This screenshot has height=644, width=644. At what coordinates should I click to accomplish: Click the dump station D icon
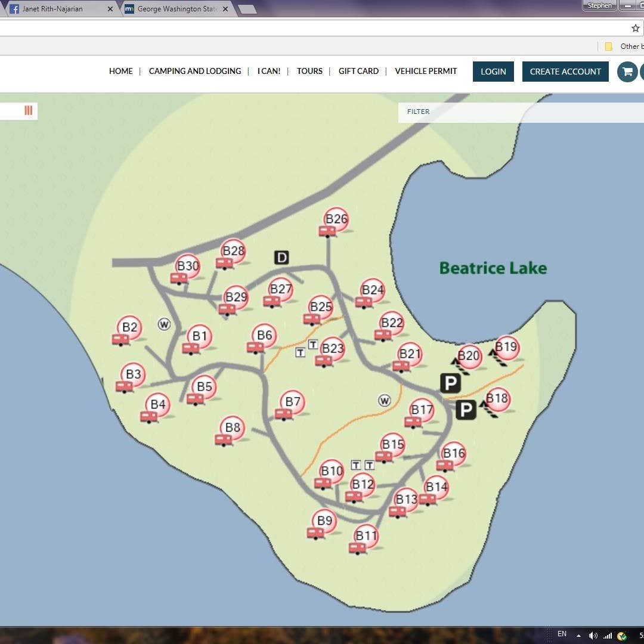(x=281, y=258)
